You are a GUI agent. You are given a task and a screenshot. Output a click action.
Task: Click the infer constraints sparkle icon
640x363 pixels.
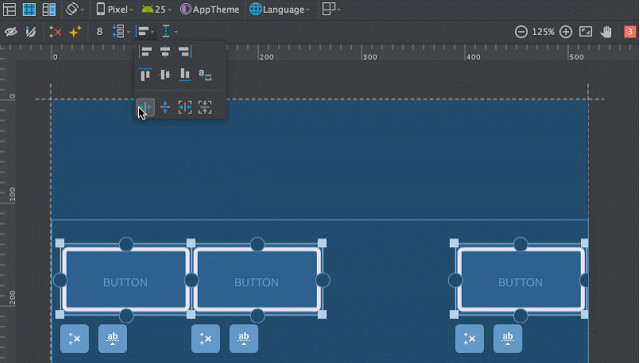75,31
